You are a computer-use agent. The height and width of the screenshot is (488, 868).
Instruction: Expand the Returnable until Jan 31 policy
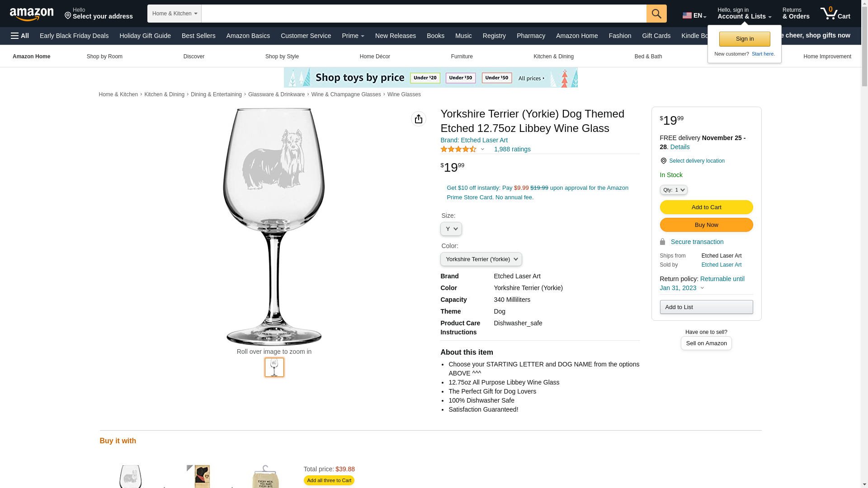click(702, 283)
